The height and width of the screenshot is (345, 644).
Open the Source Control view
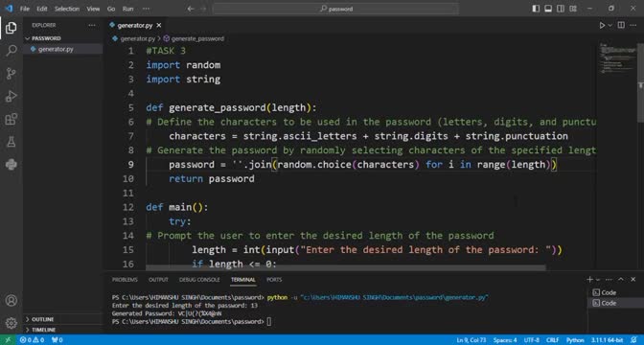click(x=11, y=74)
